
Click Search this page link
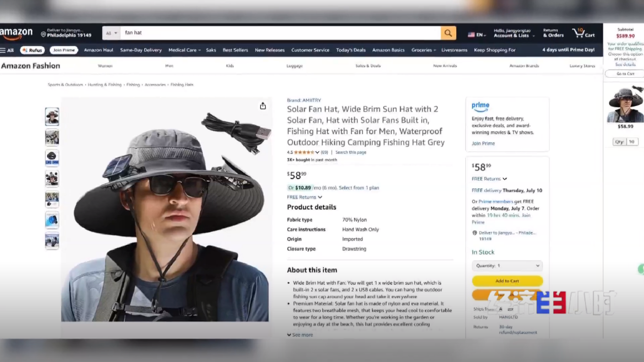click(x=351, y=152)
